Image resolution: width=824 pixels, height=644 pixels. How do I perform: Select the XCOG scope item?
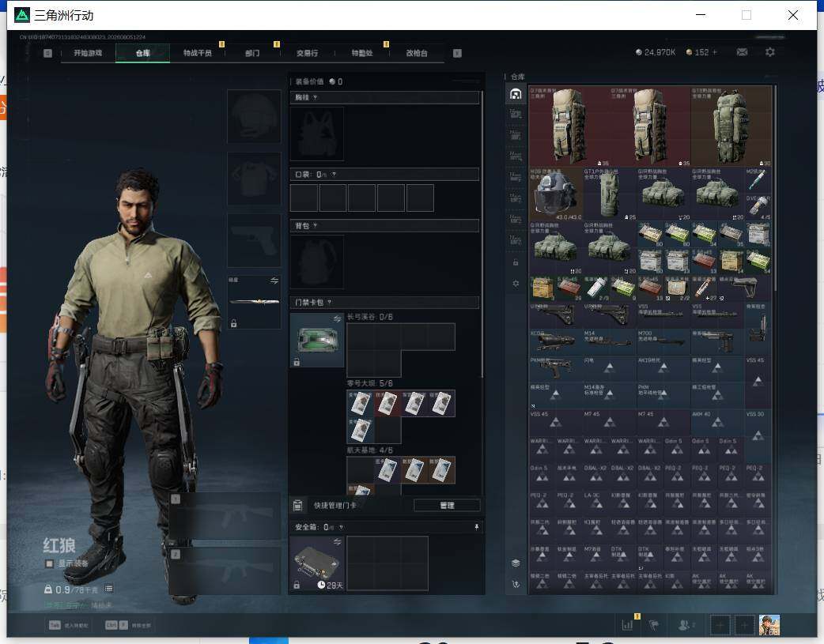[555, 342]
